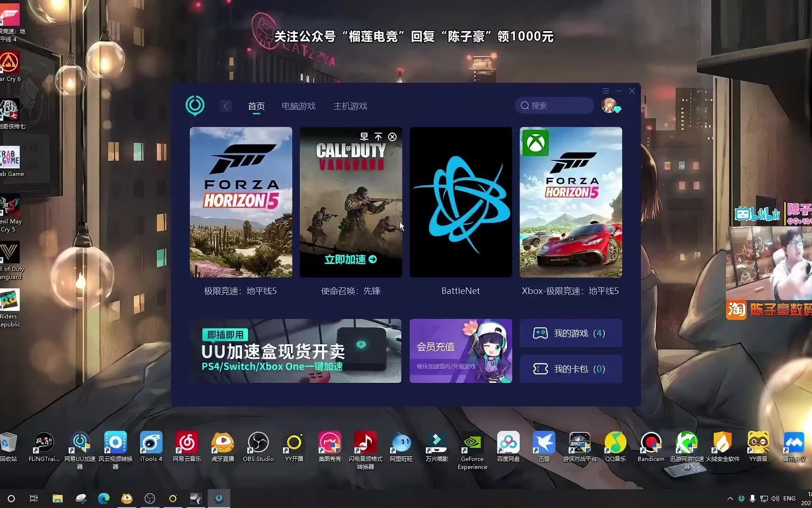Open the 迅雷 desktop shortcut
This screenshot has height=508, width=812.
point(544,447)
